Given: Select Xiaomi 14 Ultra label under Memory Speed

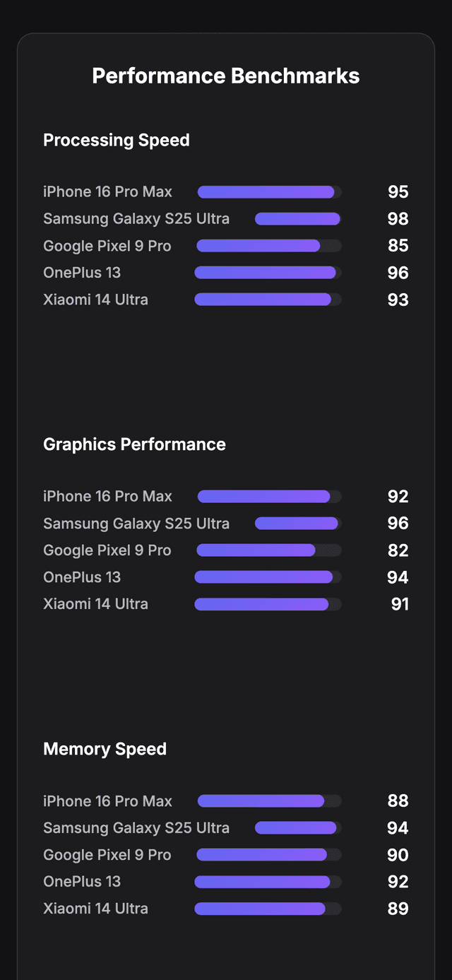Looking at the screenshot, I should [x=95, y=909].
